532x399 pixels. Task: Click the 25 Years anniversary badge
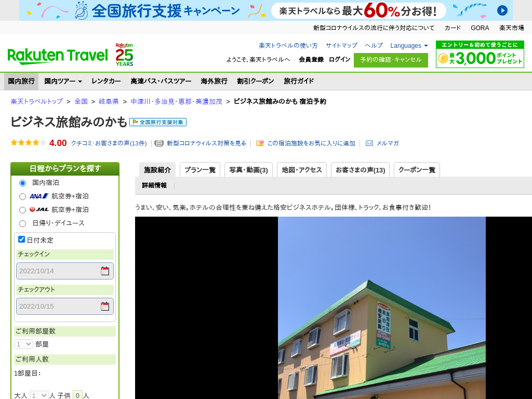[124, 55]
